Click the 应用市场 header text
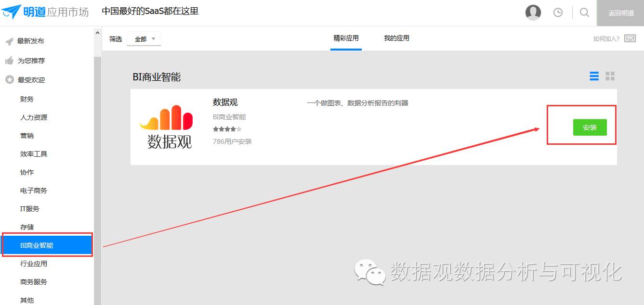The width and height of the screenshot is (644, 305). click(x=68, y=13)
